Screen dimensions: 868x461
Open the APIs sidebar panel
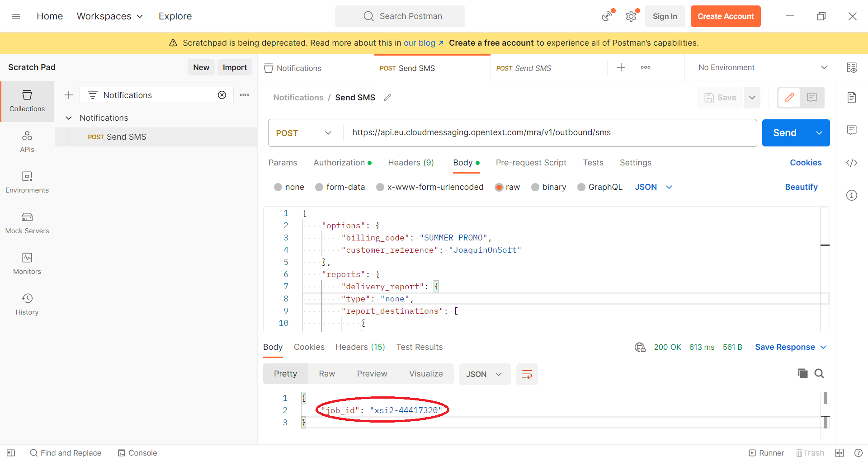click(27, 140)
